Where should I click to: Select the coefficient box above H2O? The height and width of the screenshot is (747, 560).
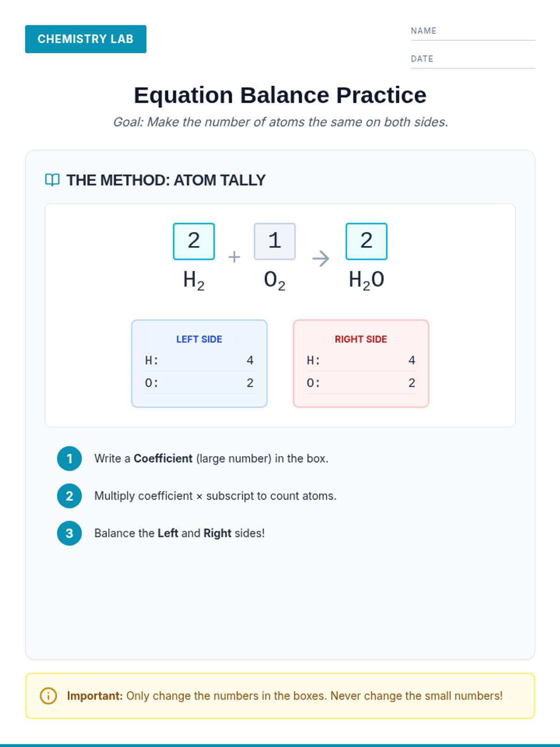pos(366,241)
